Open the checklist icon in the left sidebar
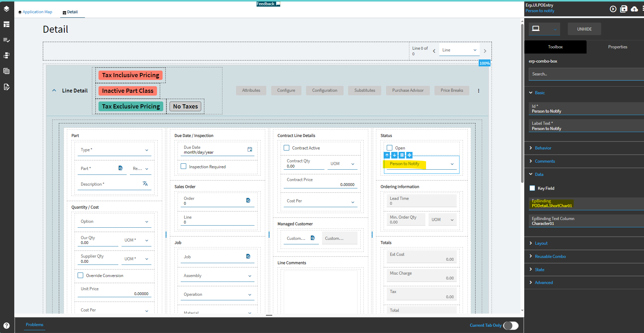This screenshot has height=333, width=644. tap(7, 40)
